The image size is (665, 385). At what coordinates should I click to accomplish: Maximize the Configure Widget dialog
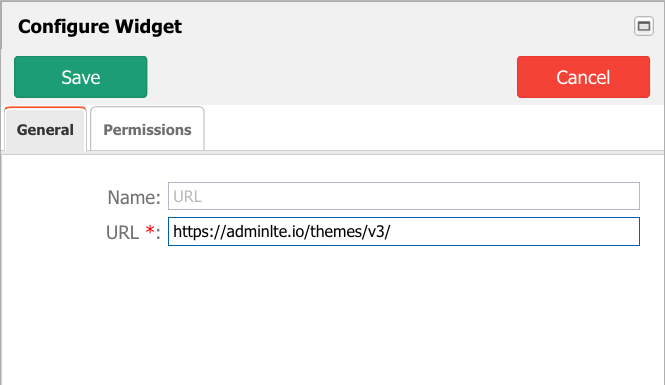[643, 26]
